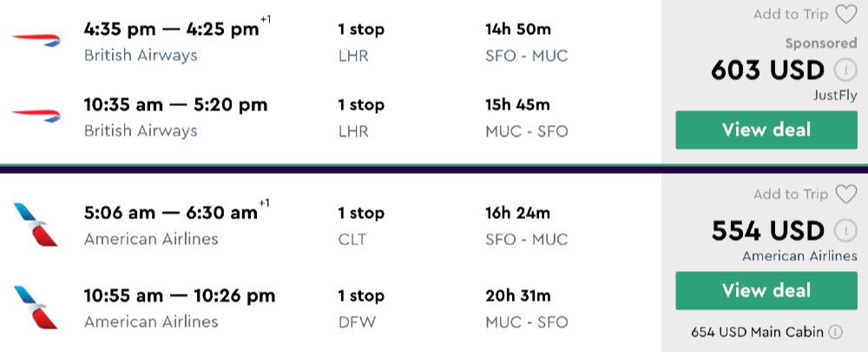Select the 5:06 am American Airlines outbound flight
Screen dimensions: 868x352
171,213
